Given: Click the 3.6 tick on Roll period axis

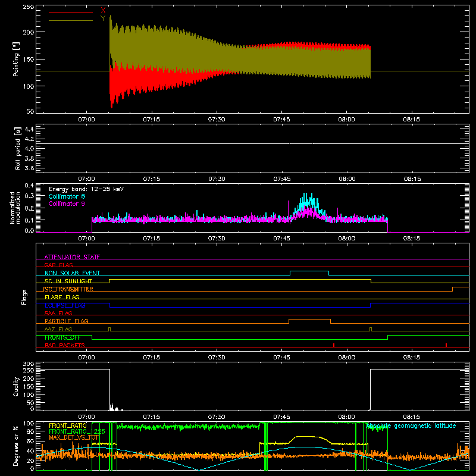Looking at the screenshot, I should [29, 168].
